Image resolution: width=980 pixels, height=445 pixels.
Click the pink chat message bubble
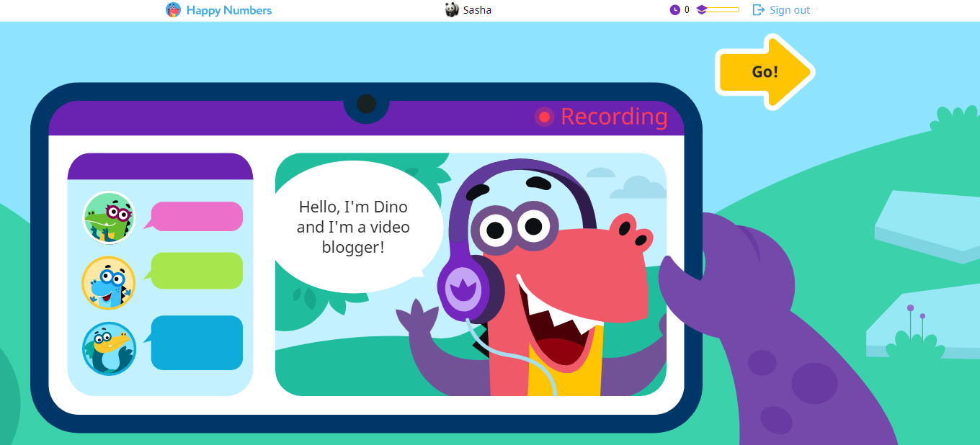point(197,217)
